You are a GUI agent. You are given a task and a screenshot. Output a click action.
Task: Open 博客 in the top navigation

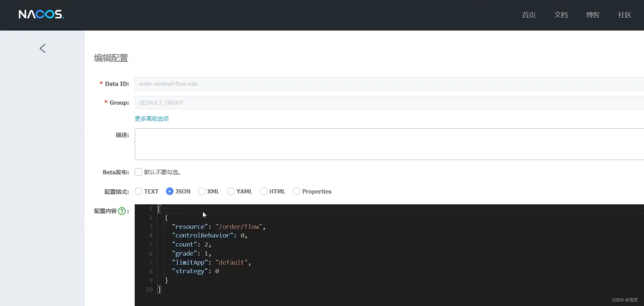(593, 15)
